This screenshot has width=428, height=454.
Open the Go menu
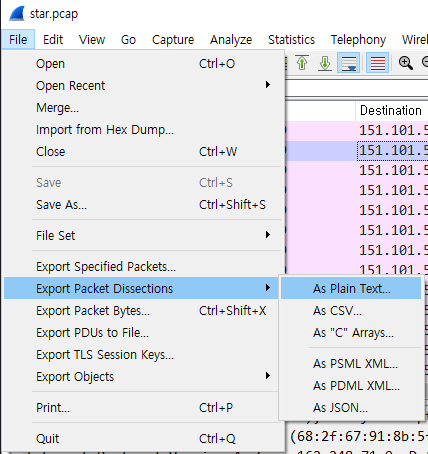(128, 40)
